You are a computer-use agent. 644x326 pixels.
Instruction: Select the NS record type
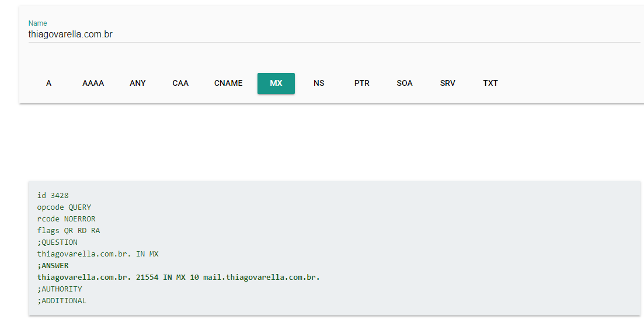(x=319, y=84)
